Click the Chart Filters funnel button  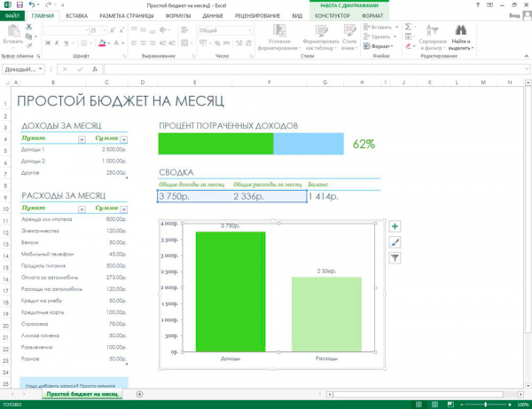[395, 258]
